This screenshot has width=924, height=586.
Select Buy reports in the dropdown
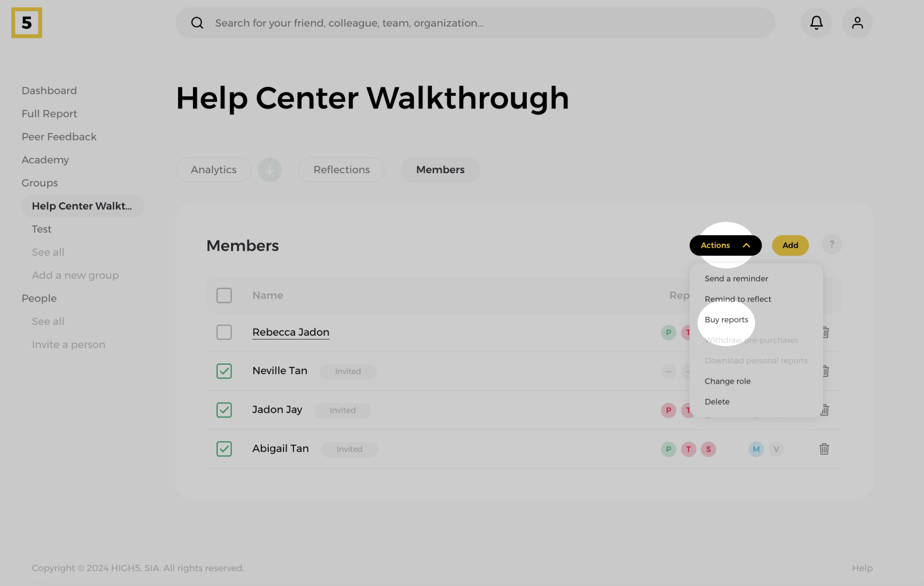[726, 320]
